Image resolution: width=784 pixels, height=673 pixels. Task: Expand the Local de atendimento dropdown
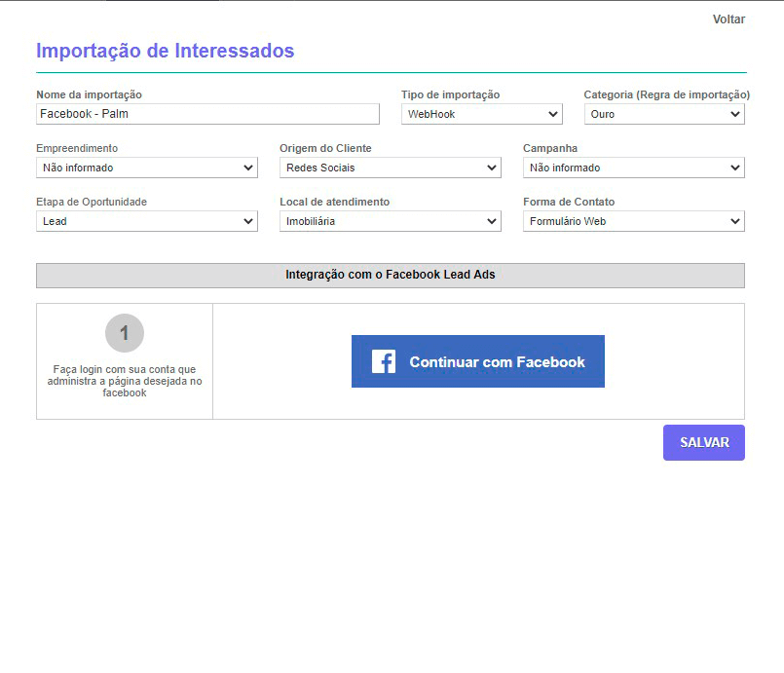[x=390, y=221]
